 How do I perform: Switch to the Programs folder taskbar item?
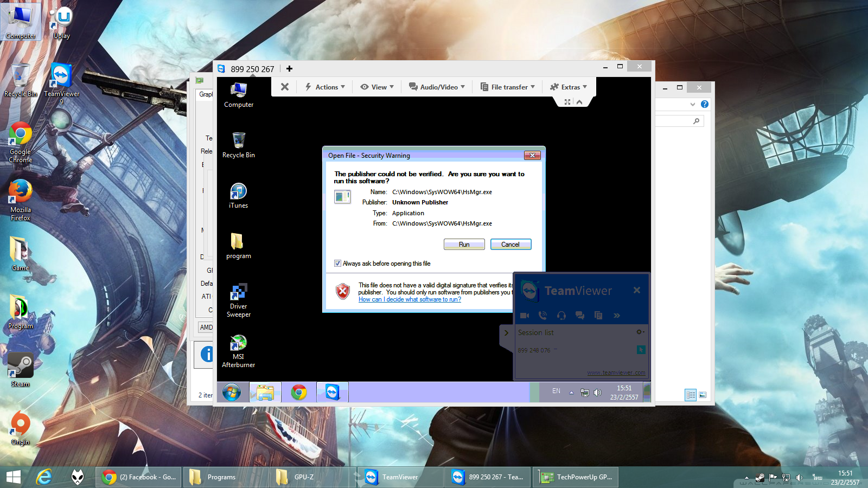click(226, 477)
